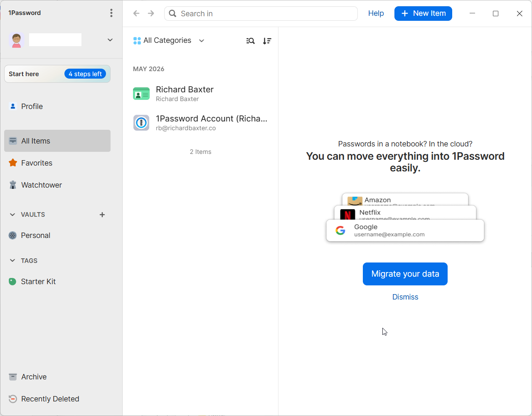Click the search magnifier icon

tap(173, 14)
